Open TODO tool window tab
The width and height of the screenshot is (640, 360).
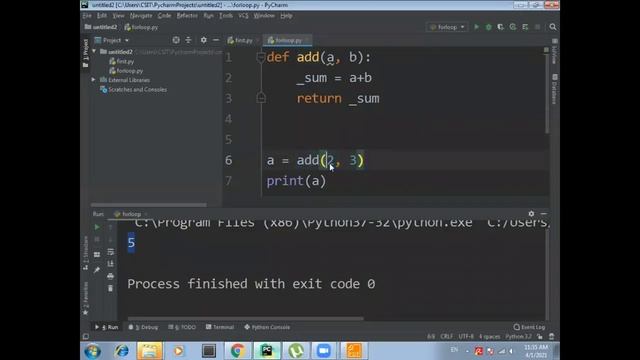pyautogui.click(x=182, y=327)
